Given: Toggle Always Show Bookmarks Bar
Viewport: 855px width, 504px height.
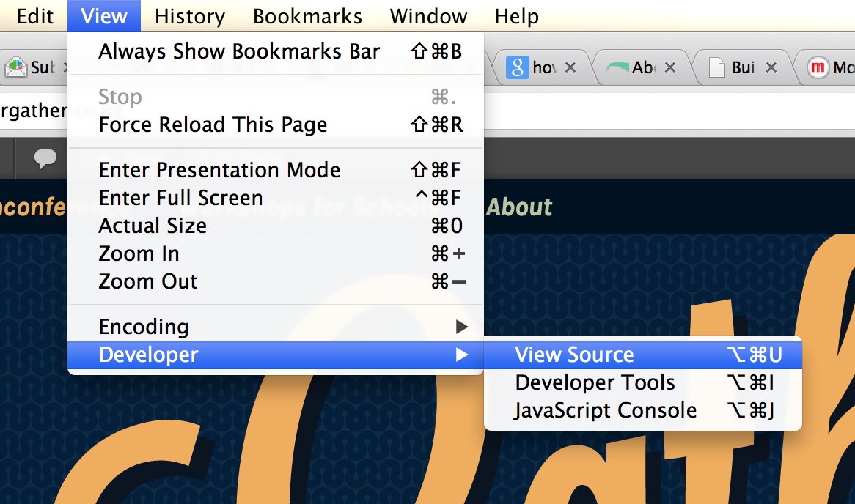Looking at the screenshot, I should pos(276,52).
